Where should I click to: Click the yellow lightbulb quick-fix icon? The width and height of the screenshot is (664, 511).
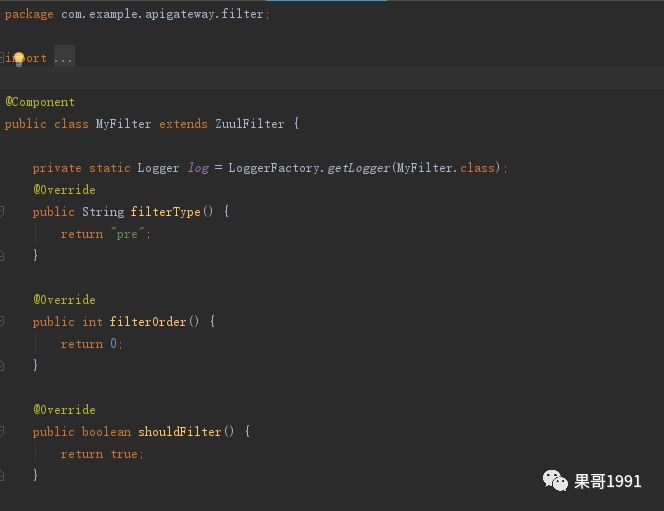[19, 59]
